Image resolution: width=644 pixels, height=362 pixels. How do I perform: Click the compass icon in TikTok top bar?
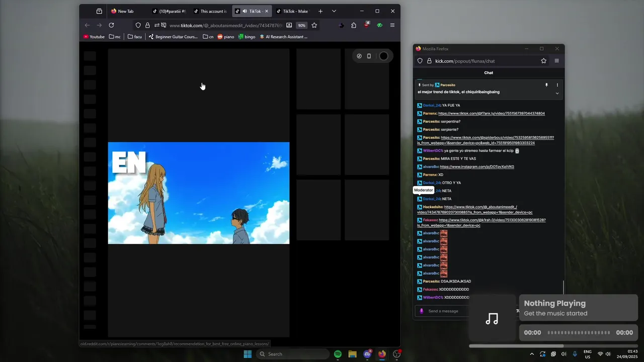pyautogui.click(x=359, y=56)
